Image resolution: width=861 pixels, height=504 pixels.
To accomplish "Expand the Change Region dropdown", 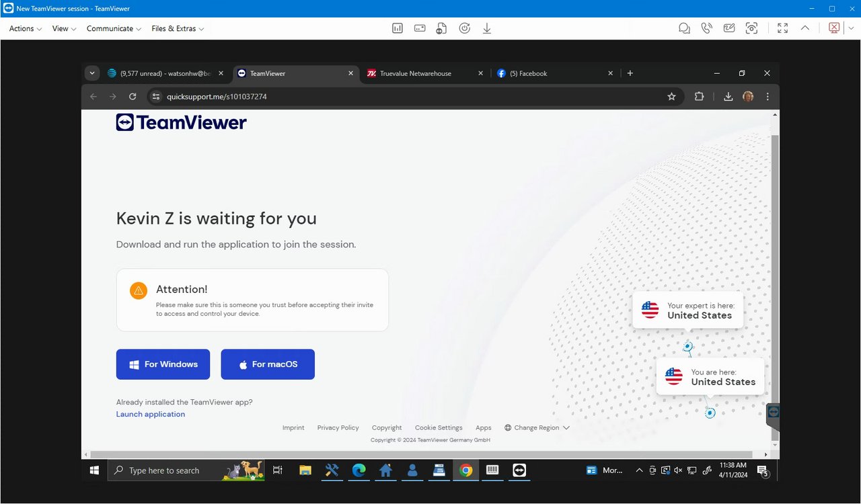I will pyautogui.click(x=537, y=427).
